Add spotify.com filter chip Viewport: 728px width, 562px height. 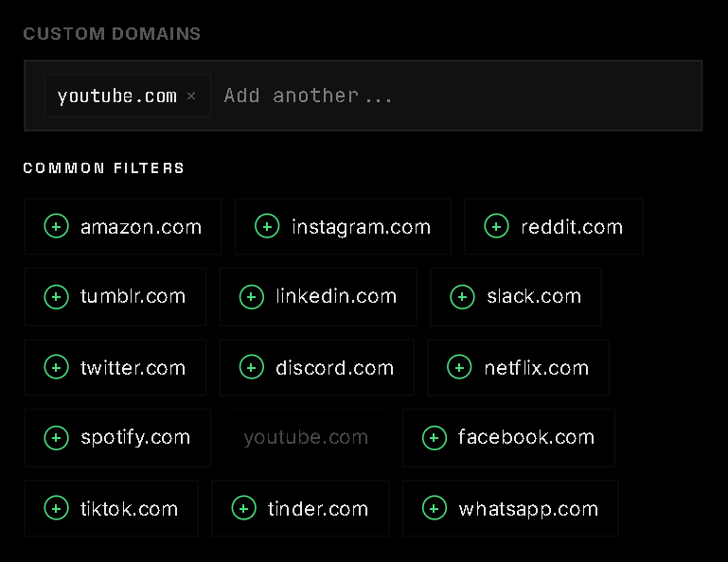coord(117,437)
